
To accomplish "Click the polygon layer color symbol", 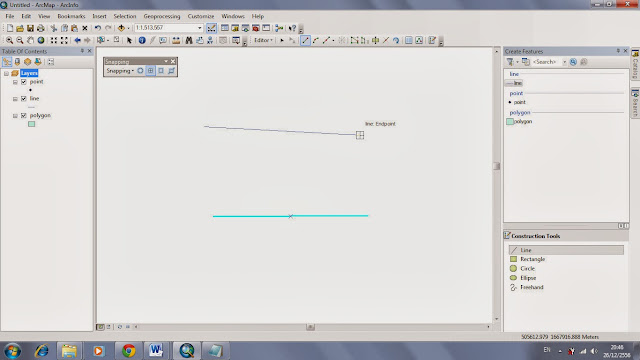I will point(31,124).
